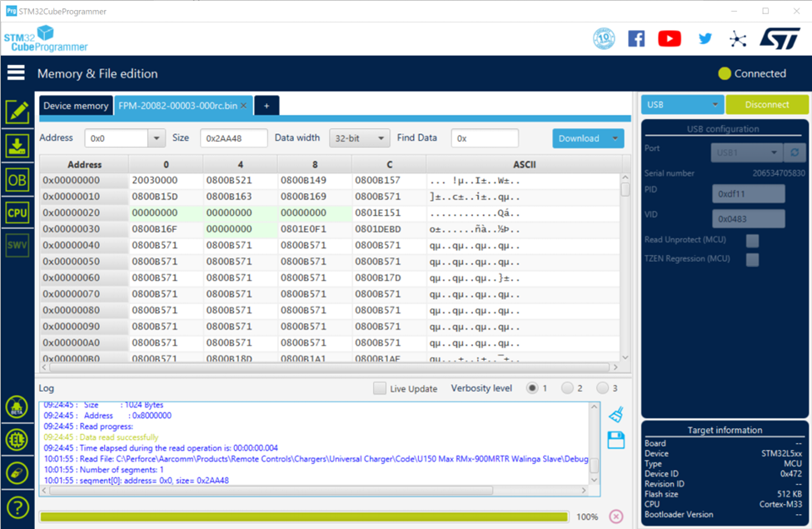Select row address 0x00000040
This screenshot has width=812, height=529.
84,245
